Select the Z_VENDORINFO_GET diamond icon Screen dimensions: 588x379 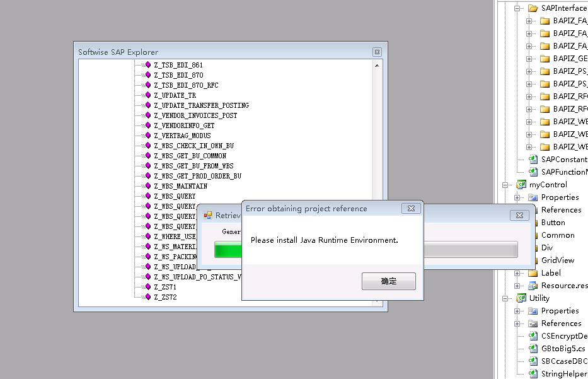point(148,125)
